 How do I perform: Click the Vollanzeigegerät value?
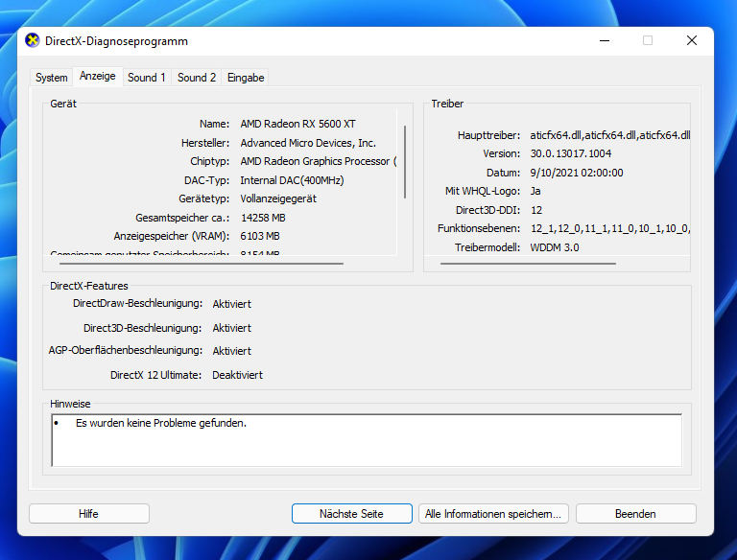pos(278,198)
